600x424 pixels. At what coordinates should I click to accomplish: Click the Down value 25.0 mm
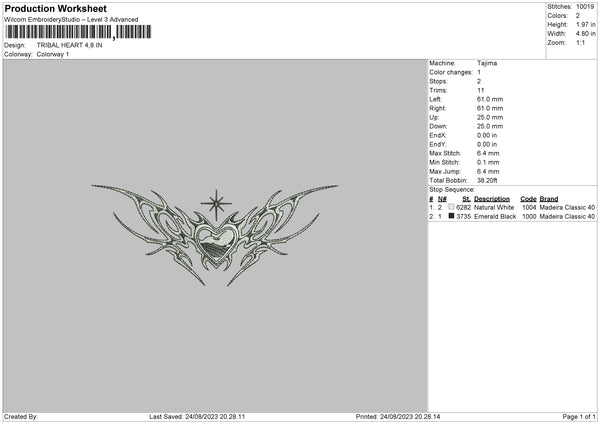(490, 126)
